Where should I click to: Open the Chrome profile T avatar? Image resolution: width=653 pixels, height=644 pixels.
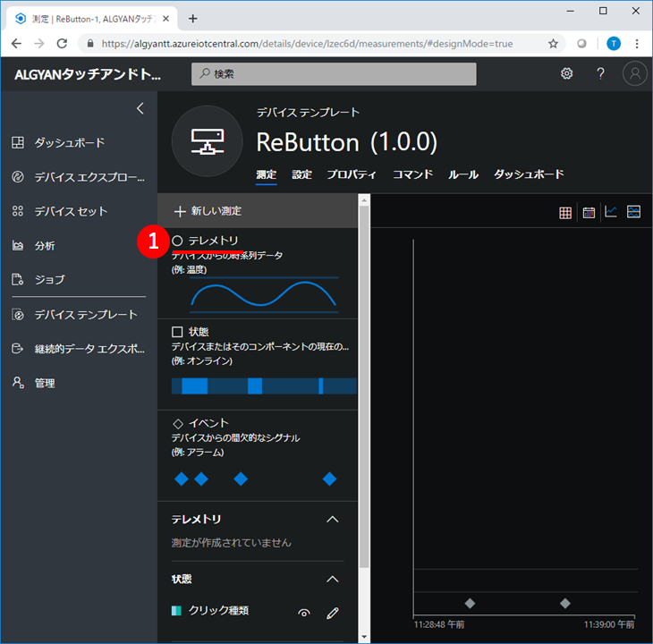coord(614,43)
